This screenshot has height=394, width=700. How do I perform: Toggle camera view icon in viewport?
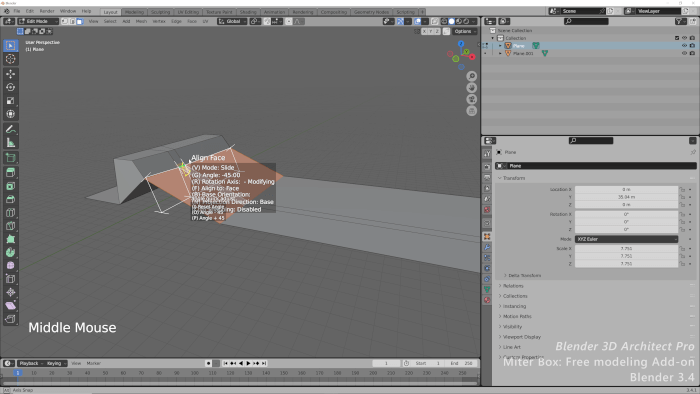click(x=471, y=100)
